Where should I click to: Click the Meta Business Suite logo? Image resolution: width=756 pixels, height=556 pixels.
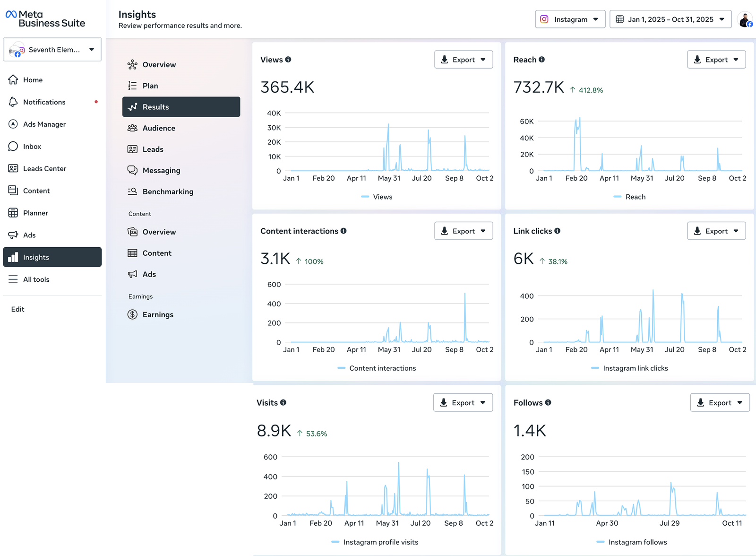click(x=45, y=19)
